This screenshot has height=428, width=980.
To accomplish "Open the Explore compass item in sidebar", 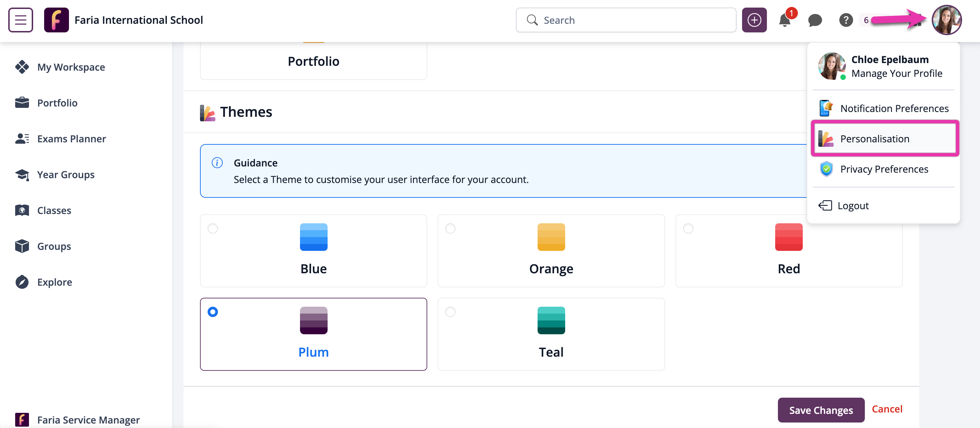I will (x=54, y=282).
